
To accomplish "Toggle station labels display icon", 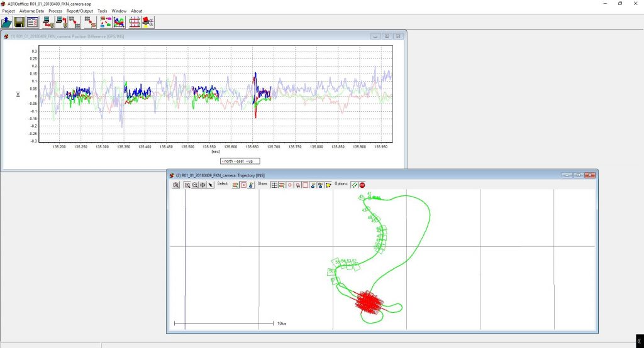I will 320,185.
